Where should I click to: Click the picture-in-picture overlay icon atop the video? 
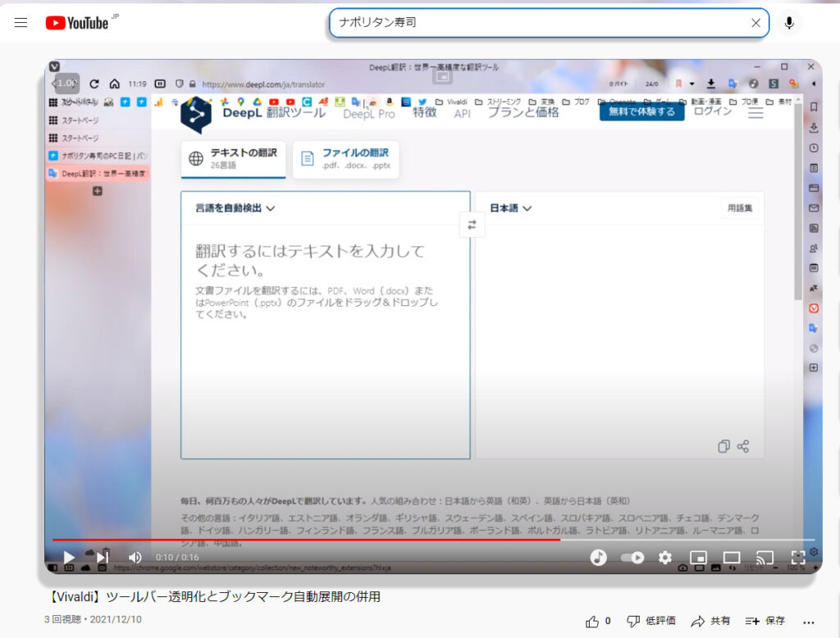442,76
